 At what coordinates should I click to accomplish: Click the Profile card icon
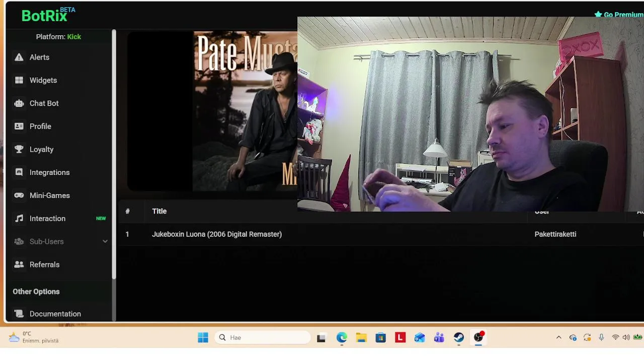pos(19,126)
